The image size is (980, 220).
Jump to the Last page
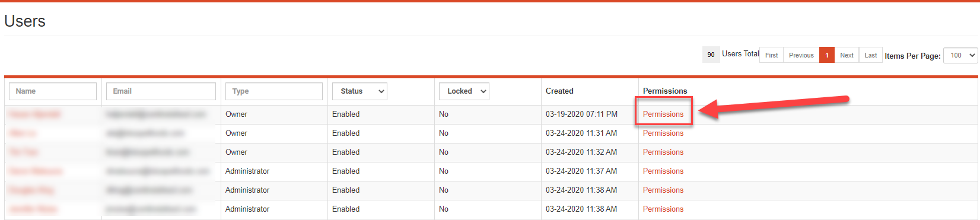870,55
